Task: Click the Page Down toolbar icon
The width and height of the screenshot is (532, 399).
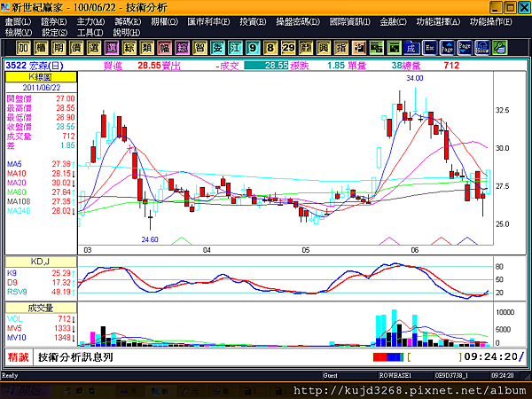Action: [465, 48]
